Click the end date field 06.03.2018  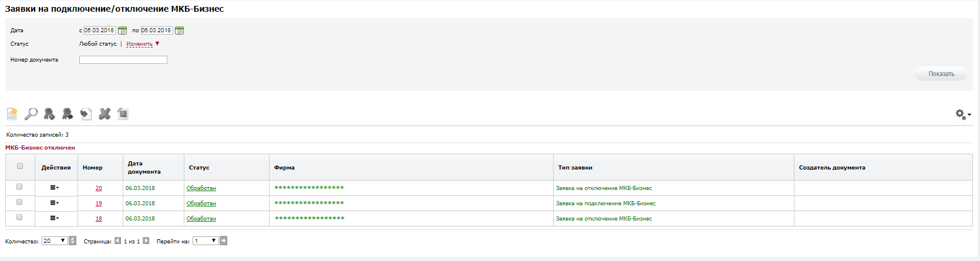(x=157, y=30)
